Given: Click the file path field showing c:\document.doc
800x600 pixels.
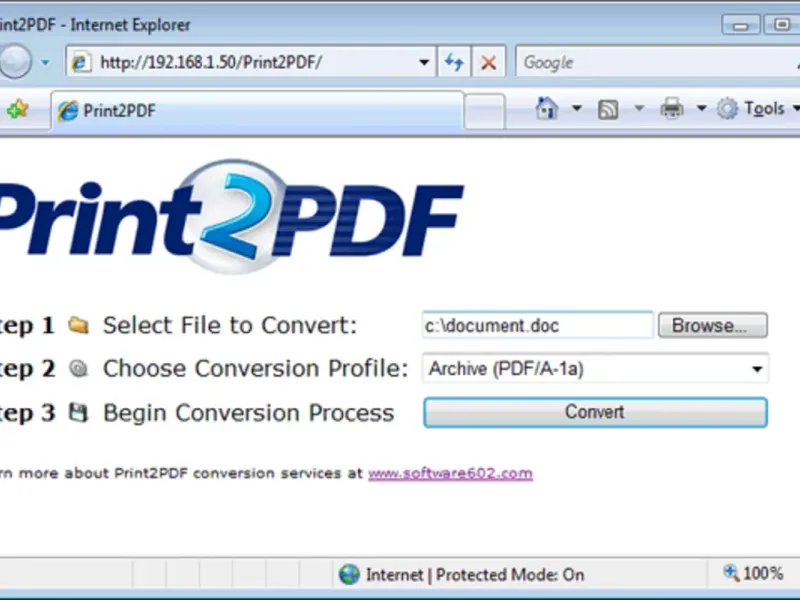Looking at the screenshot, I should [x=538, y=325].
